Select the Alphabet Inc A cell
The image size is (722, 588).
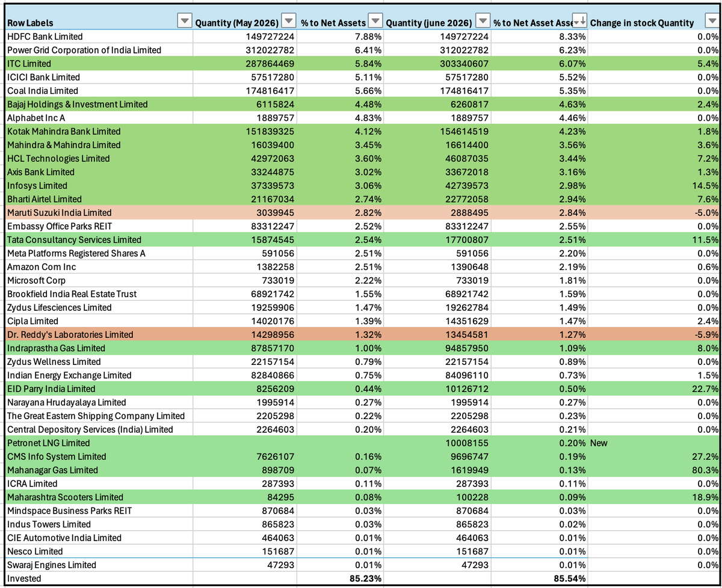pyautogui.click(x=98, y=118)
